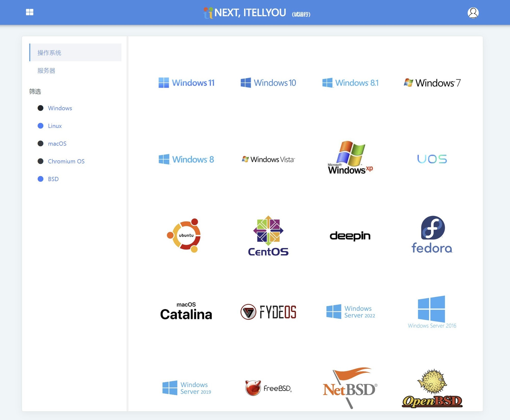The height and width of the screenshot is (420, 510).
Task: Open Windows Server 2016 logo
Action: (432, 312)
